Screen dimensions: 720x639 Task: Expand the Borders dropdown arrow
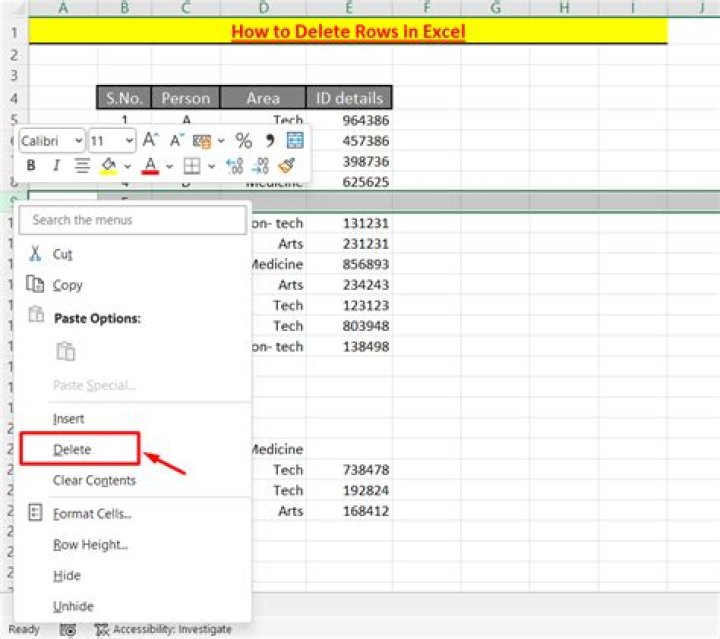coord(212,166)
